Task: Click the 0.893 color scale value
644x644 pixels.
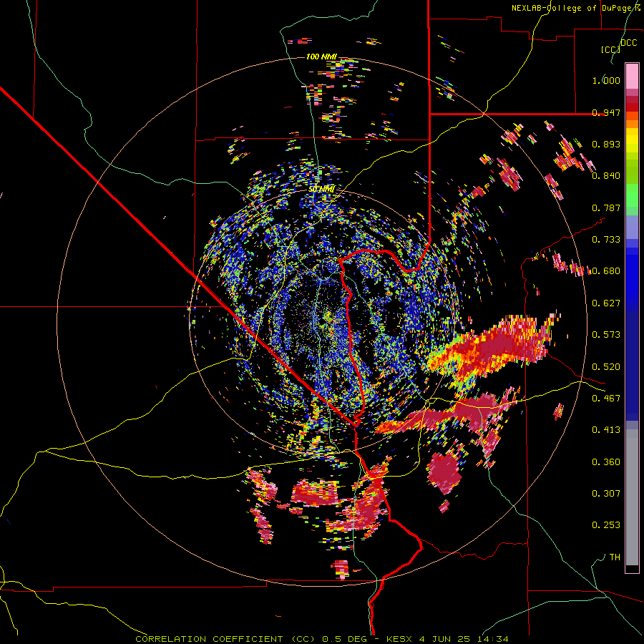Action: pos(606,144)
